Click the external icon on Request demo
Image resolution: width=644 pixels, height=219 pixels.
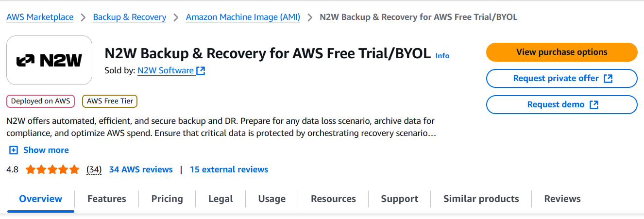point(593,105)
